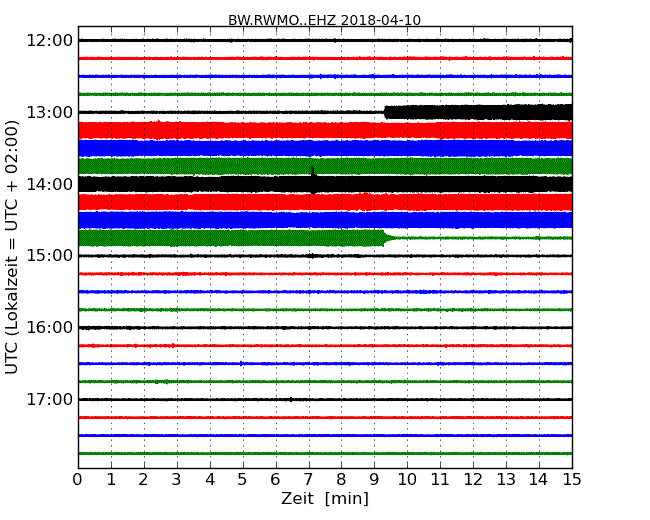Select the x-axis tick label 12
Image resolution: width=650 pixels, height=520 pixels.
tap(473, 480)
